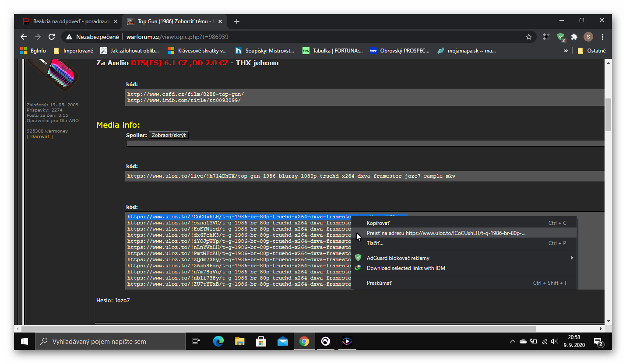Bookmark this page with the star icon
Image resolution: width=626 pixels, height=364 pixels.
click(528, 37)
